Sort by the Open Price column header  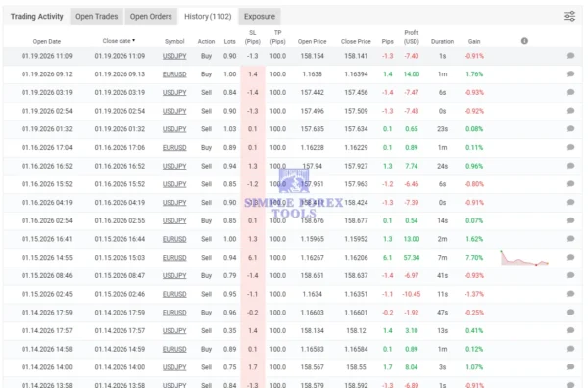click(312, 41)
